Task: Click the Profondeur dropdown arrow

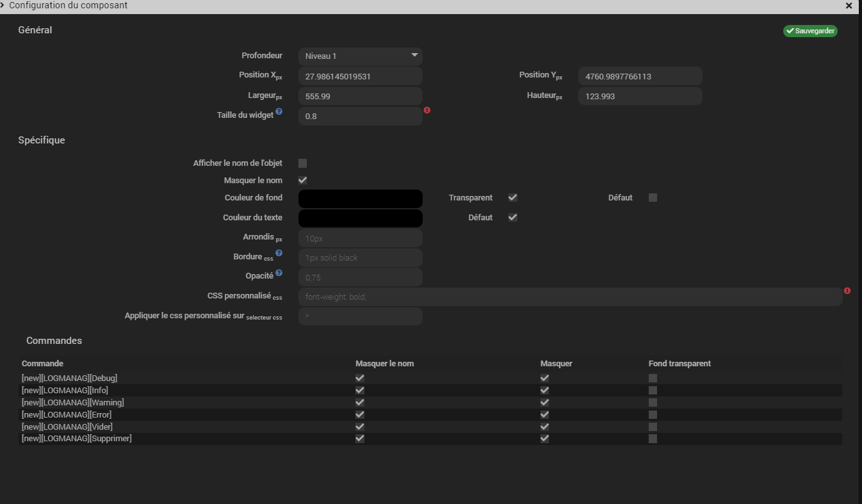Action: [414, 56]
